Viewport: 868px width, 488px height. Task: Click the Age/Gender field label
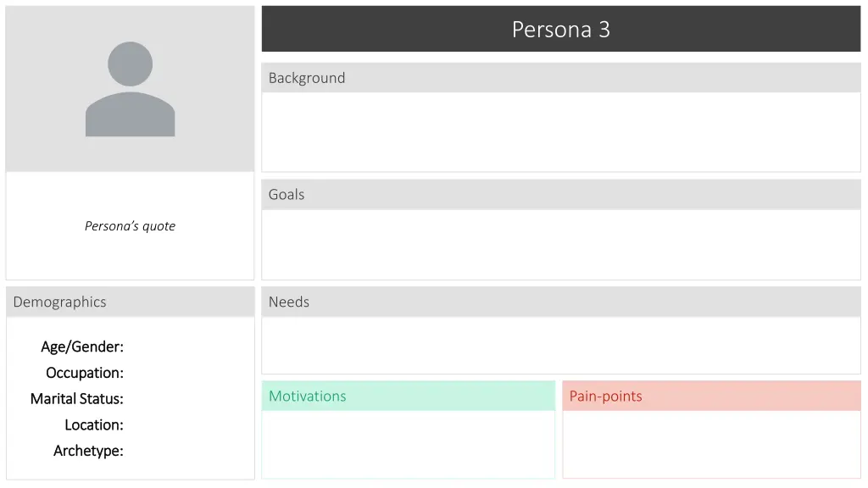tap(82, 347)
